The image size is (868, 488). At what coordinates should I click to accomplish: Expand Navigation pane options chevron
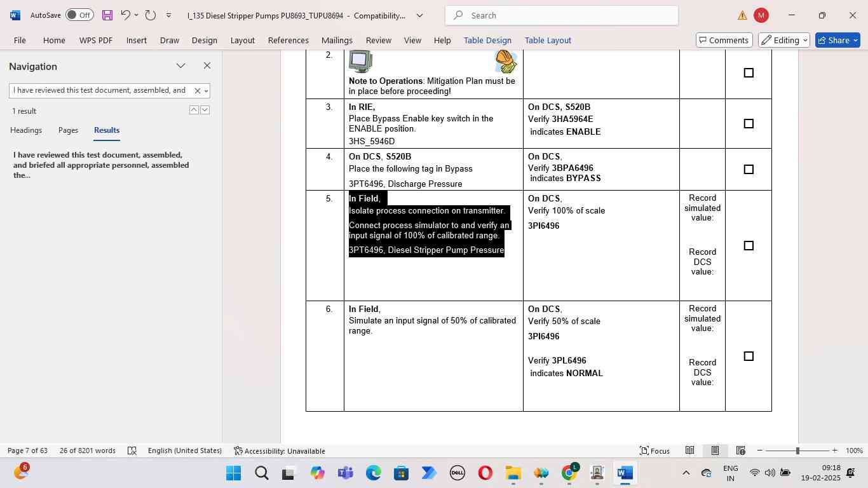click(181, 65)
